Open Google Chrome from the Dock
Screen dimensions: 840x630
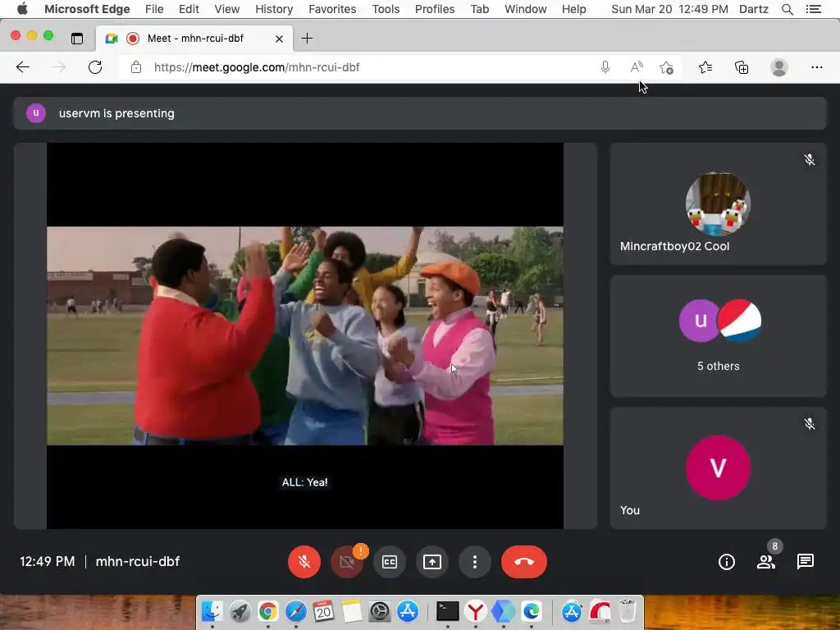tap(268, 610)
